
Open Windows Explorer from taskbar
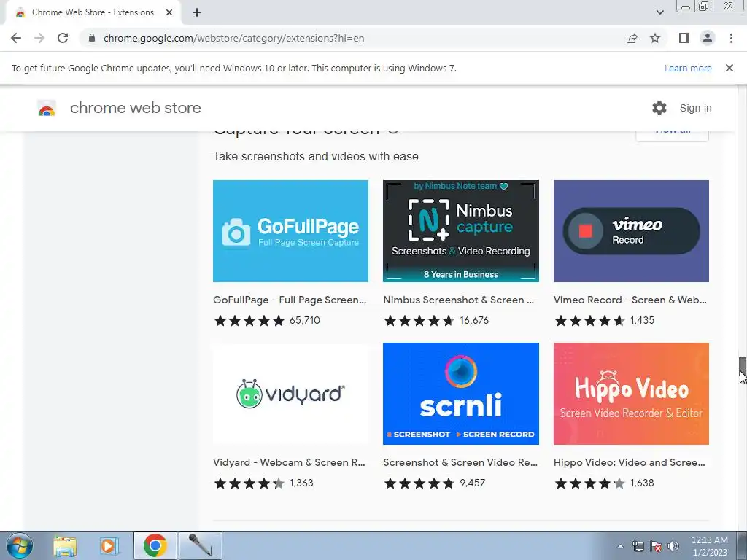tap(65, 545)
